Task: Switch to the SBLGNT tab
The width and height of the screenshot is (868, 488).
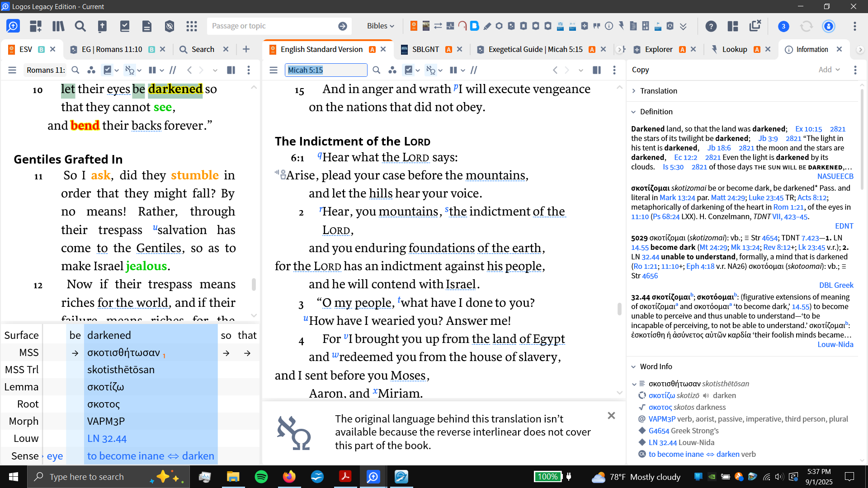Action: (x=425, y=49)
